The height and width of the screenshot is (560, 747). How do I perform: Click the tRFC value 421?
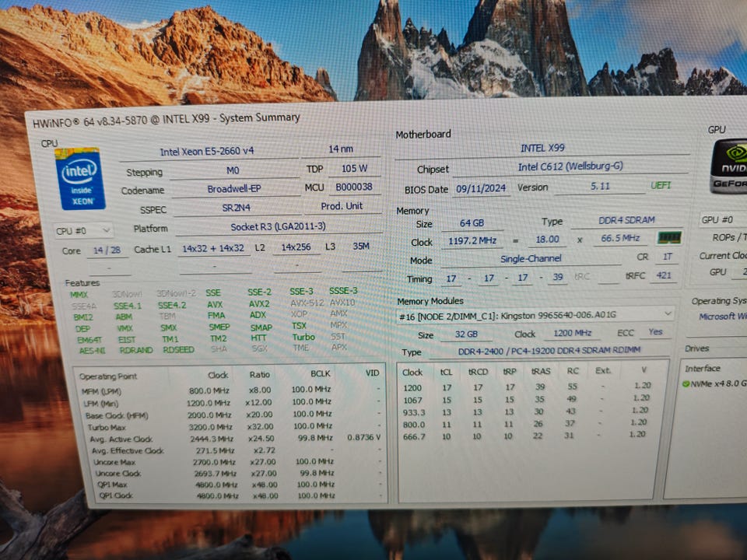click(x=664, y=275)
